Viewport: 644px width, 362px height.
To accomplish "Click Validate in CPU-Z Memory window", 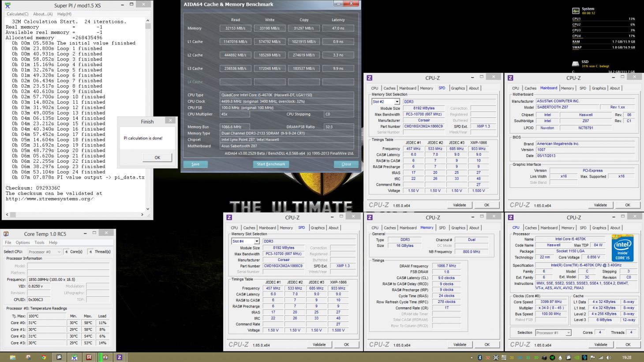I will 460,345.
